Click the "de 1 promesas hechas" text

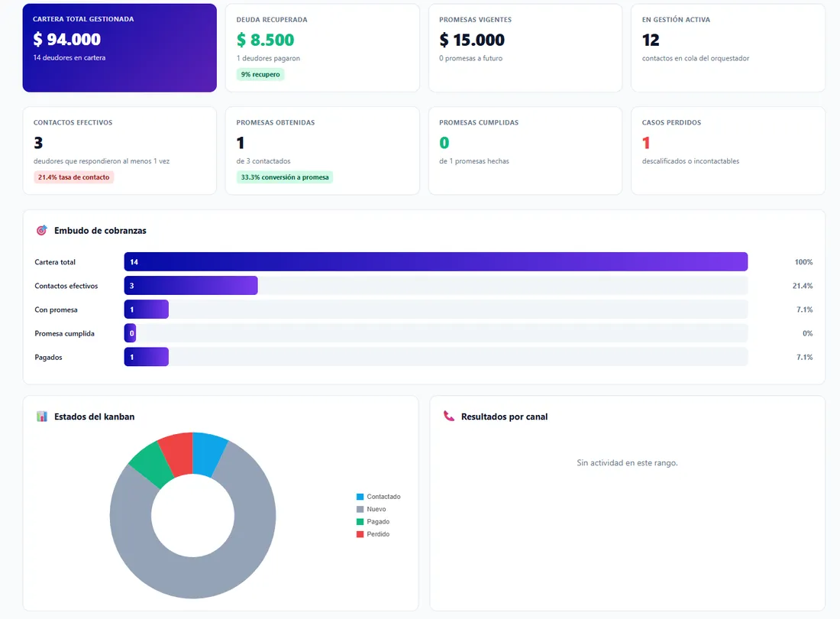click(x=474, y=160)
